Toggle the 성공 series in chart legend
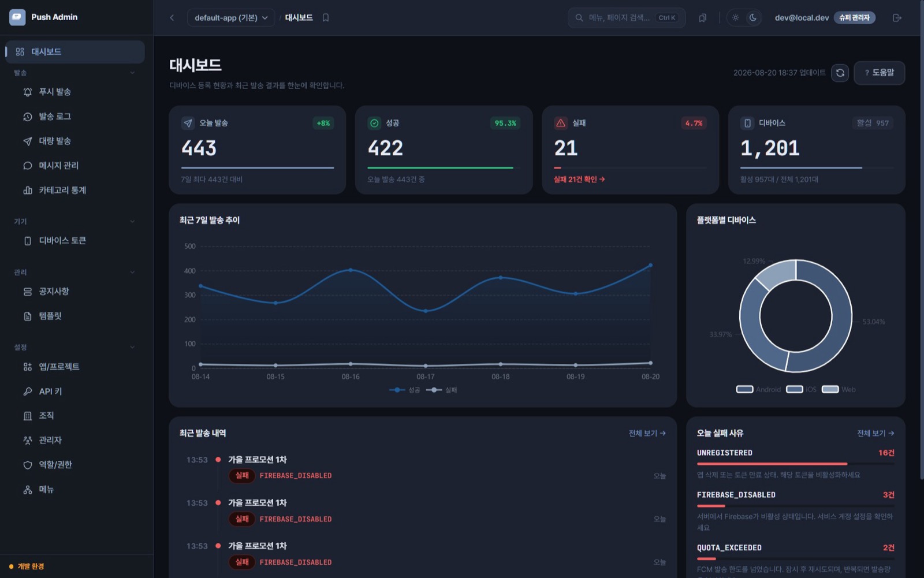The height and width of the screenshot is (578, 924). pyautogui.click(x=405, y=390)
